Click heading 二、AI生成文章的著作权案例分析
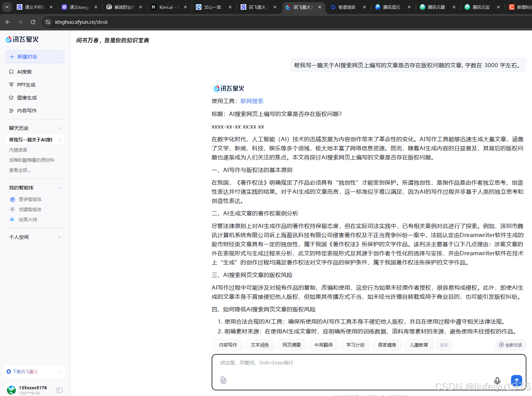 (x=255, y=214)
